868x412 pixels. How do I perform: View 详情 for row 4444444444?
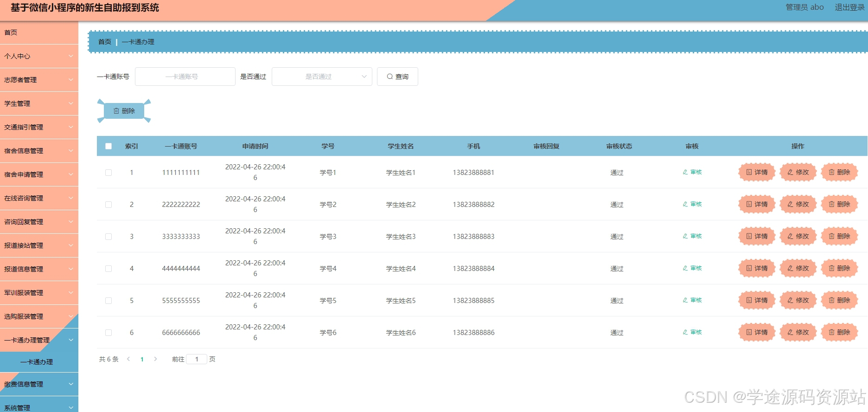click(757, 268)
